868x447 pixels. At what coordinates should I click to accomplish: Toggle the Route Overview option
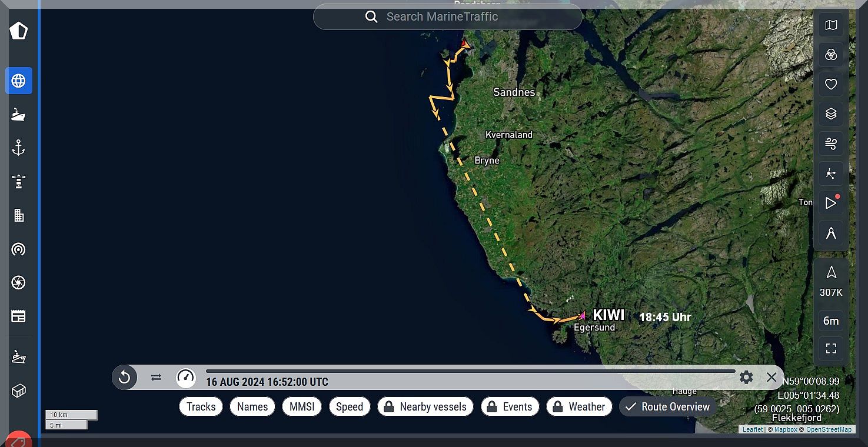point(667,406)
